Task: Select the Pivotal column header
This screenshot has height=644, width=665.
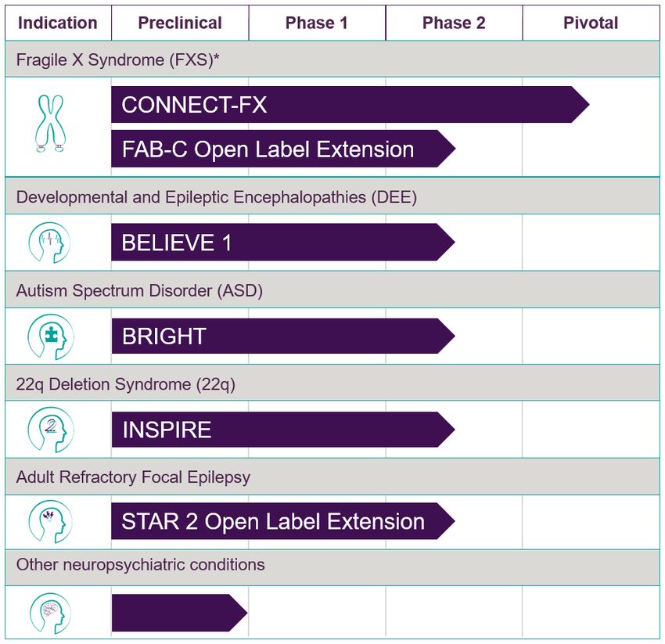Action: click(x=591, y=23)
